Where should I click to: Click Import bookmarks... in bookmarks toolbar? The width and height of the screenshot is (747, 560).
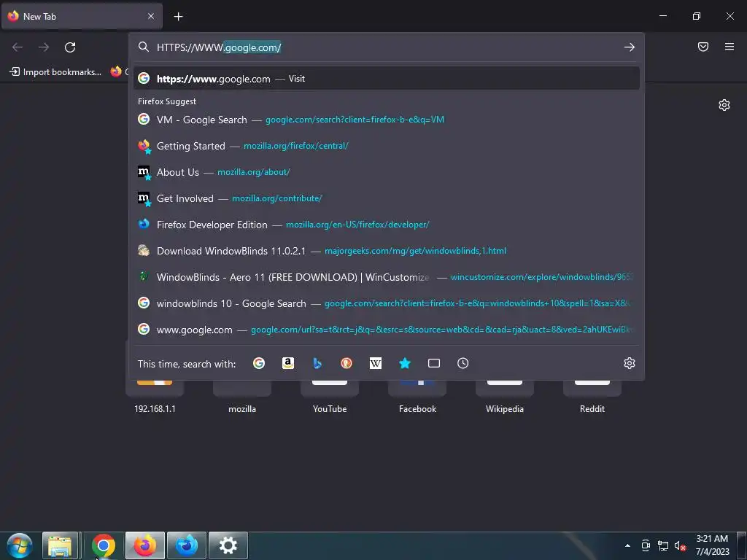click(x=55, y=72)
